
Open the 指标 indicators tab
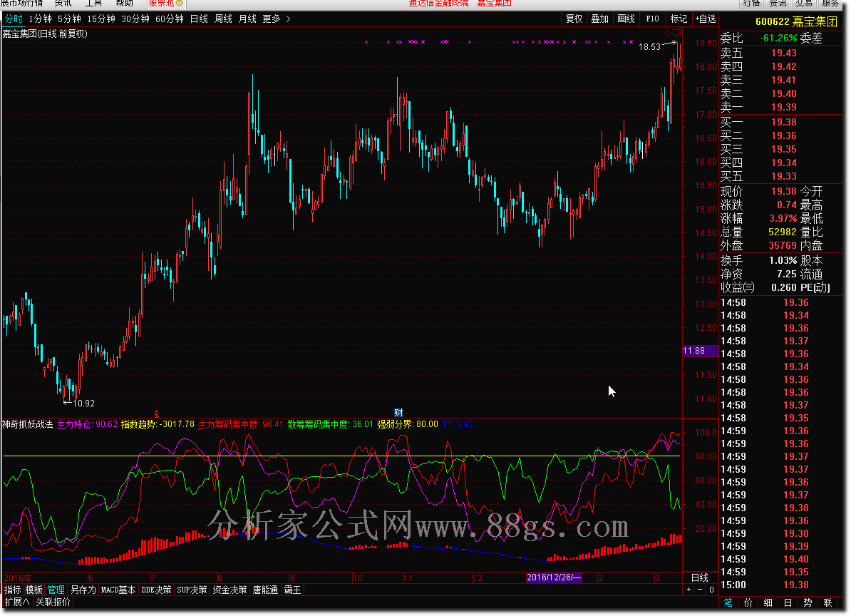(x=13, y=590)
